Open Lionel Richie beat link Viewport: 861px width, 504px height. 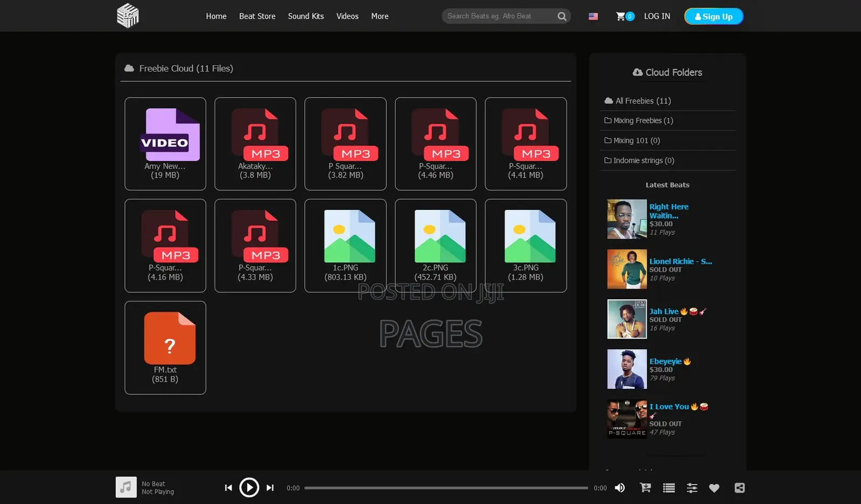click(681, 261)
